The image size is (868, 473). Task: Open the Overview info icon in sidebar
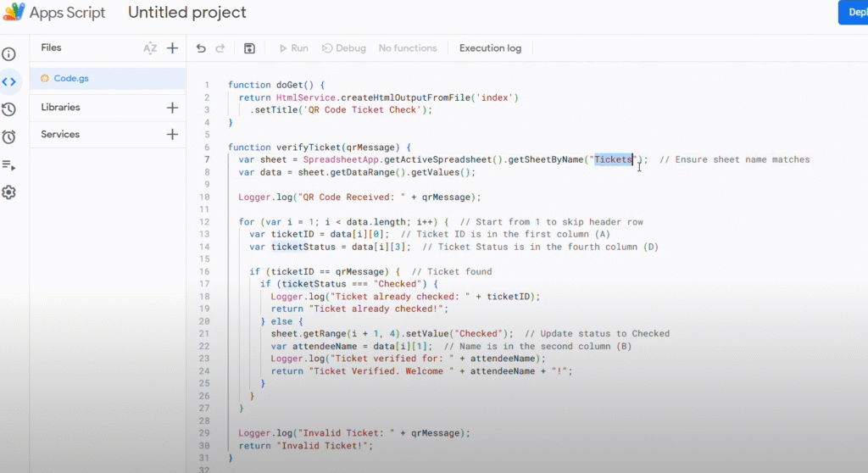(x=8, y=54)
